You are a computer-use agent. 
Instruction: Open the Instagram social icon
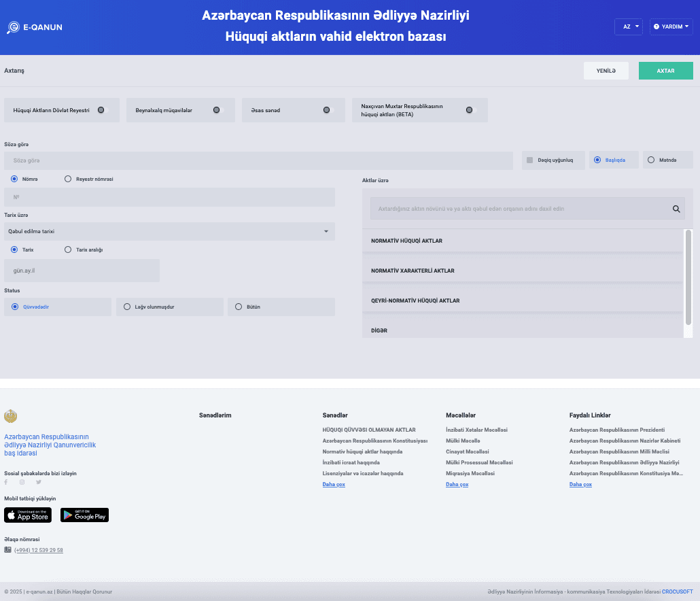(x=22, y=482)
